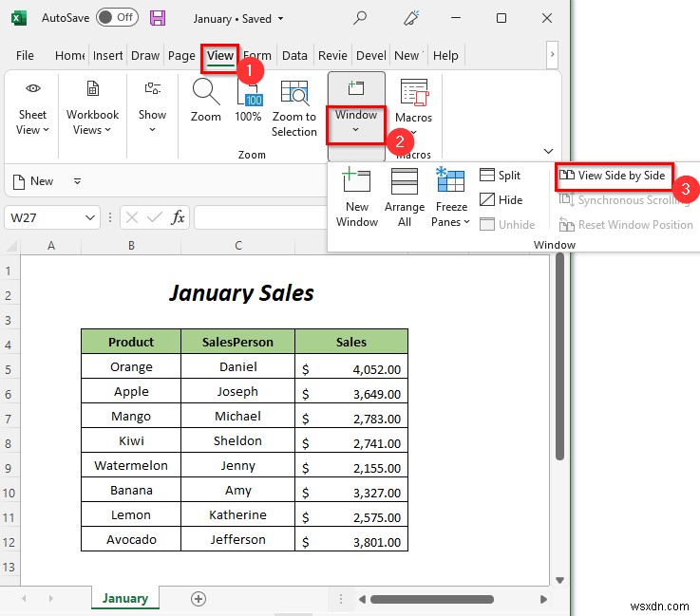Click the Cancel X in the formula bar
This screenshot has height=616, width=700.
(x=132, y=217)
